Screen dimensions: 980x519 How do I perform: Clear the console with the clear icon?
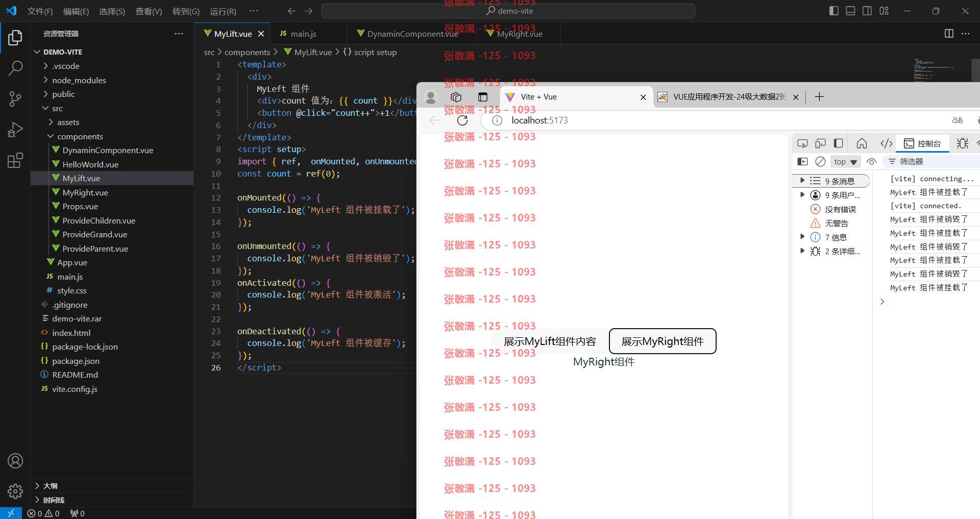(820, 161)
